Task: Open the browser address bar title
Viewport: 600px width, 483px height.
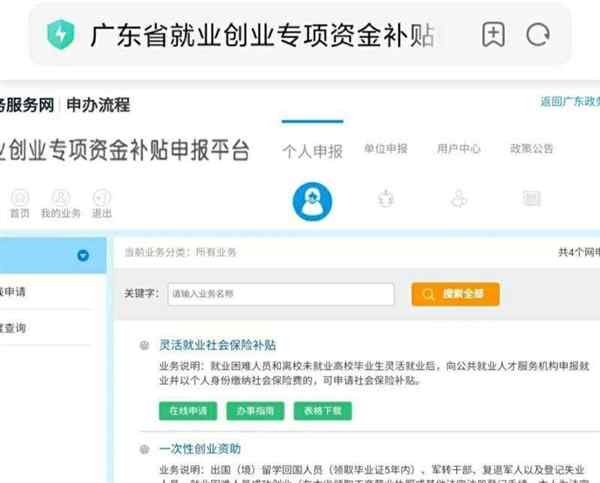Action: pyautogui.click(x=262, y=35)
